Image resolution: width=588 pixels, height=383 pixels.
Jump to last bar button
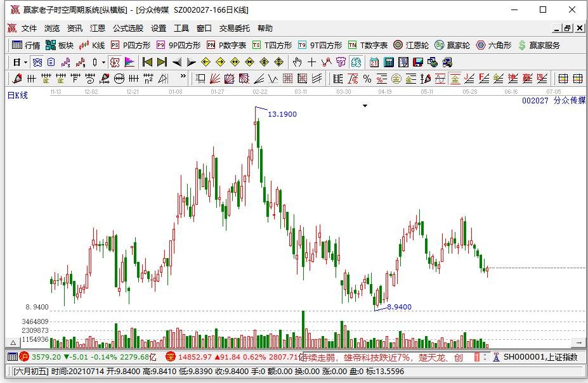click(162, 62)
